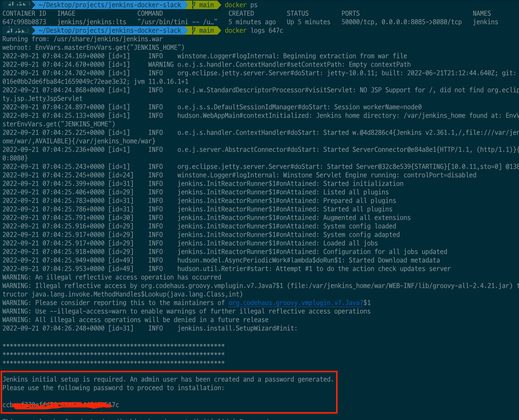Click the 'Empty contextPath' warning message

(380, 64)
